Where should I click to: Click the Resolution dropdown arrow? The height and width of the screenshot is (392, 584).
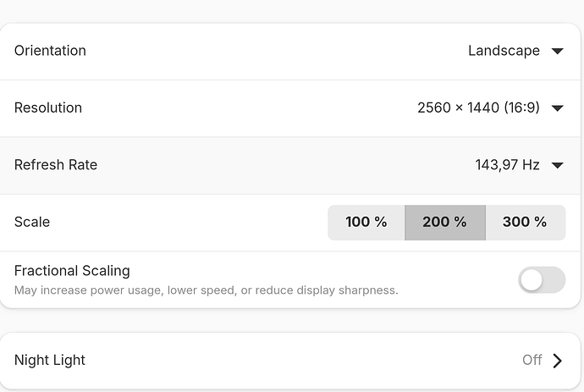click(557, 108)
